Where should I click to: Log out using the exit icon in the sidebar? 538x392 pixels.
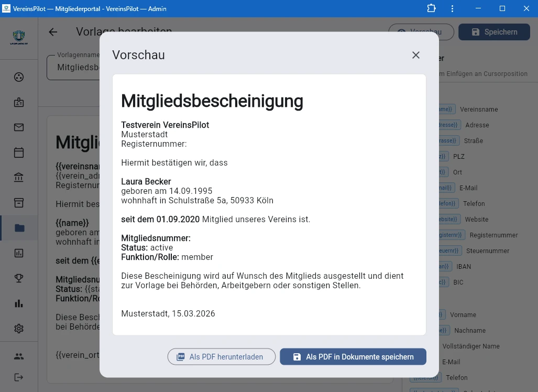[x=19, y=378]
